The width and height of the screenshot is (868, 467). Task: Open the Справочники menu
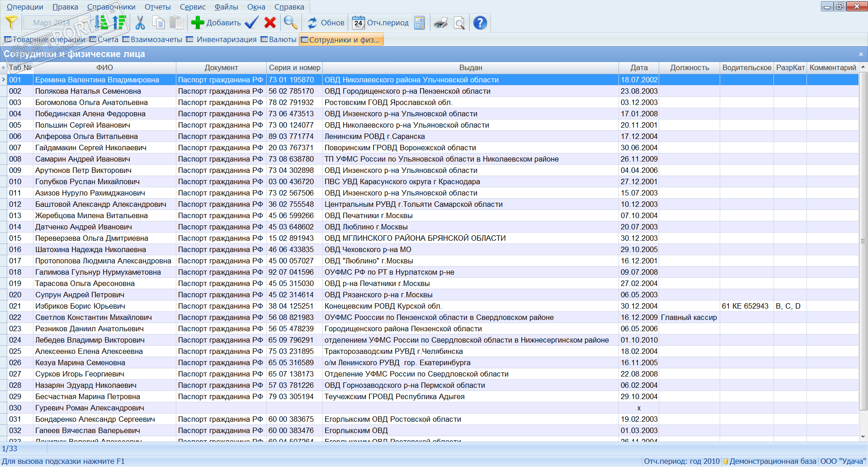coord(111,7)
